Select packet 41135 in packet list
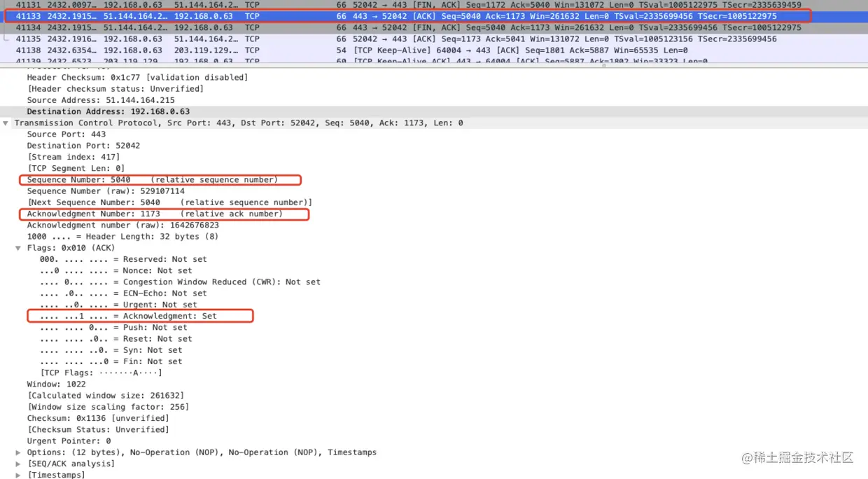The height and width of the screenshot is (479, 868). click(434, 39)
